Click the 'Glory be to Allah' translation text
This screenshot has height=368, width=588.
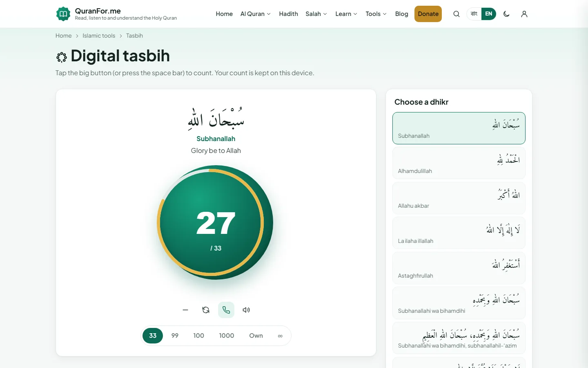[x=216, y=150]
